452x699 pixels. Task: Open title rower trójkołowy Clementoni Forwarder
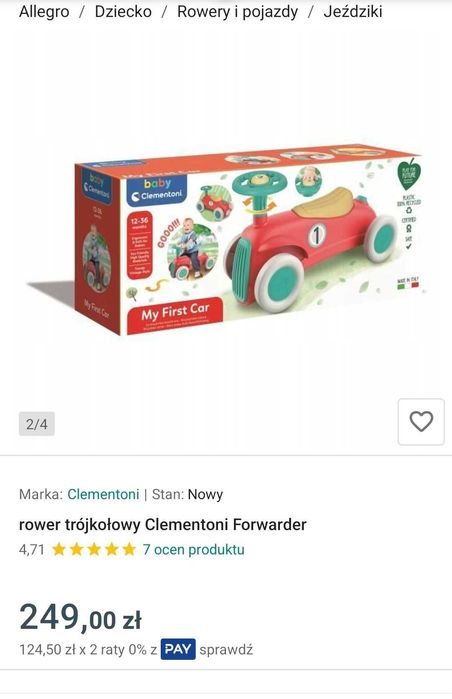[163, 524]
